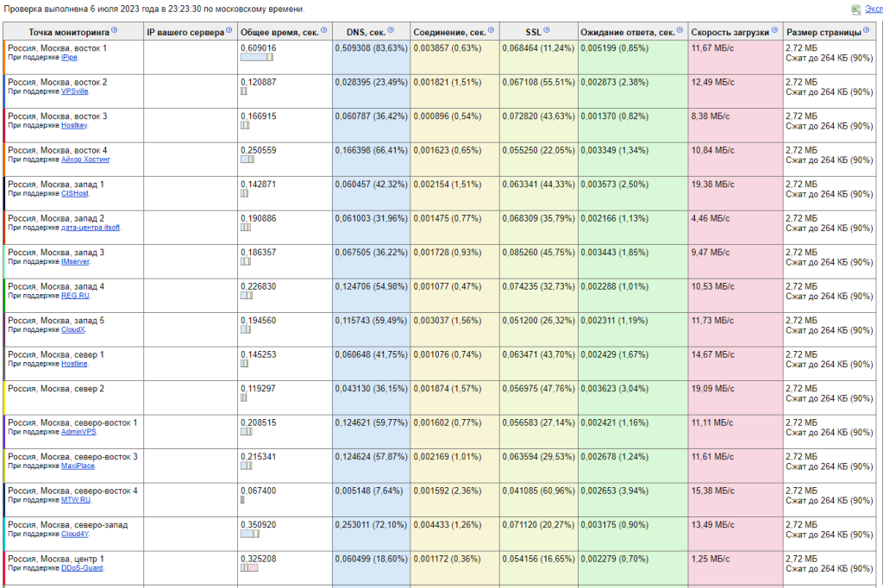Viewport: 883px width, 588px height.
Task: Select the total time 0,120887
Action: coord(259,82)
